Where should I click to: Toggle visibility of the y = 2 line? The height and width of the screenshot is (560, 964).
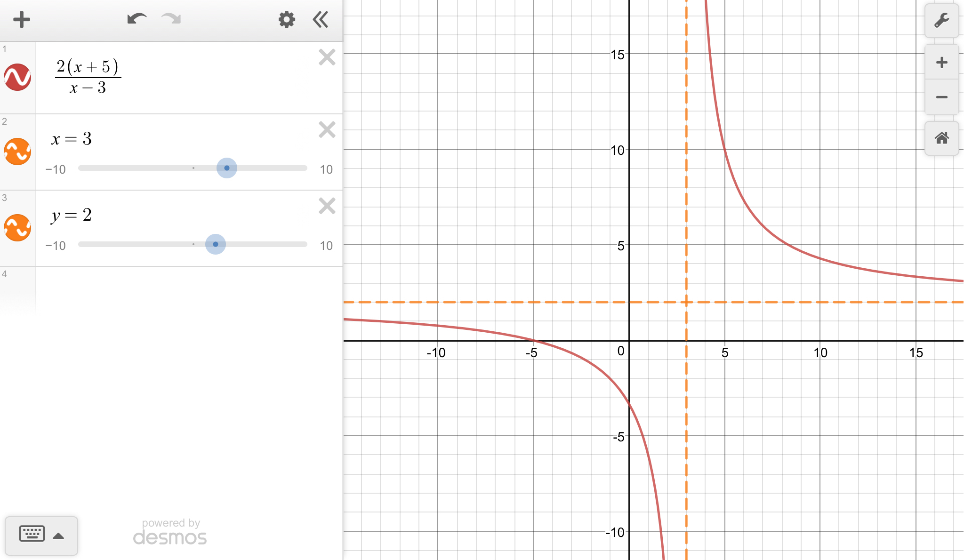point(17,228)
